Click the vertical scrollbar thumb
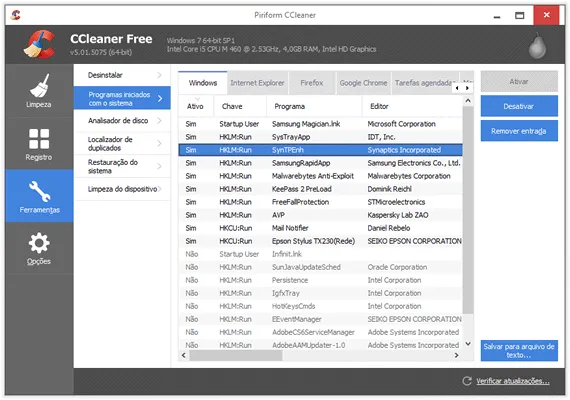Viewport: 570px width, 400px height. [468, 209]
